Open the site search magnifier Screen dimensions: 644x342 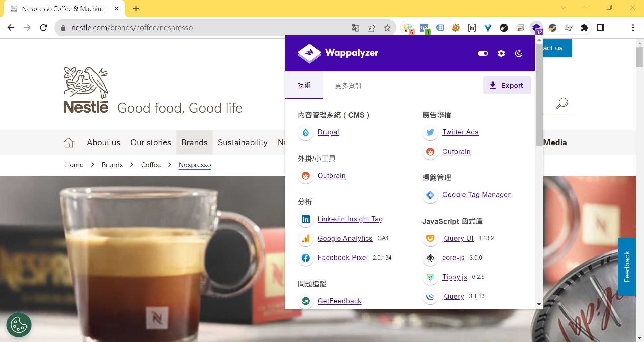click(562, 103)
